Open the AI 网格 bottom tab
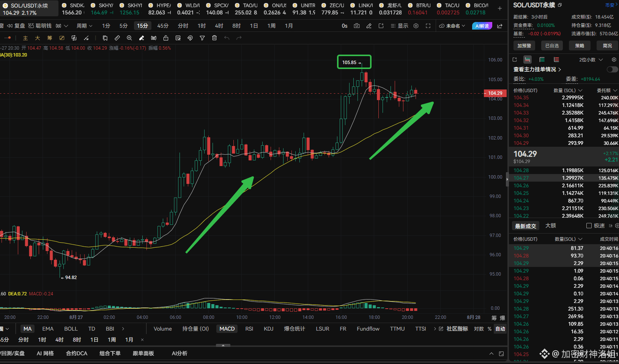Viewport: 619px width, 364px height. tap(45, 353)
